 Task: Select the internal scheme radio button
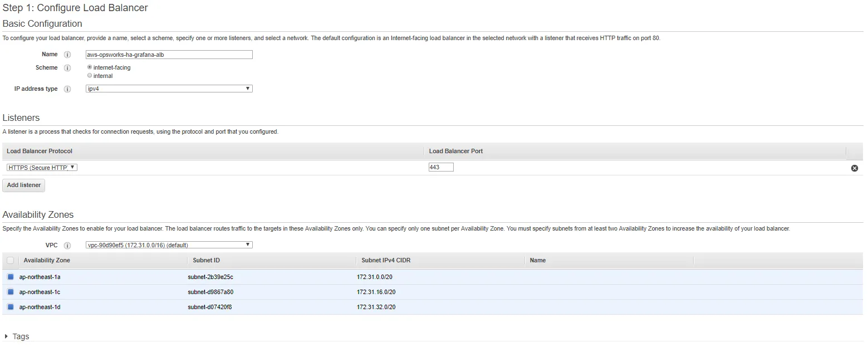tap(90, 76)
